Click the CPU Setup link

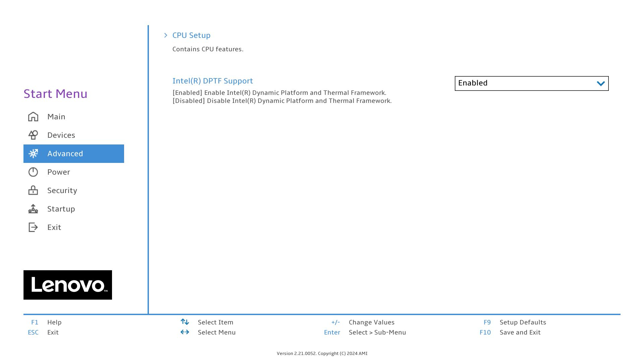point(191,35)
